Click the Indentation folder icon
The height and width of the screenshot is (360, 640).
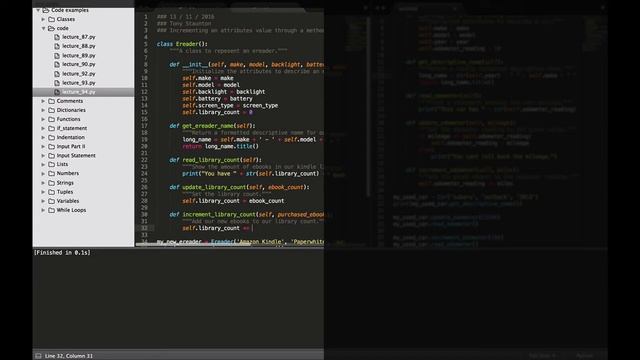[51, 138]
